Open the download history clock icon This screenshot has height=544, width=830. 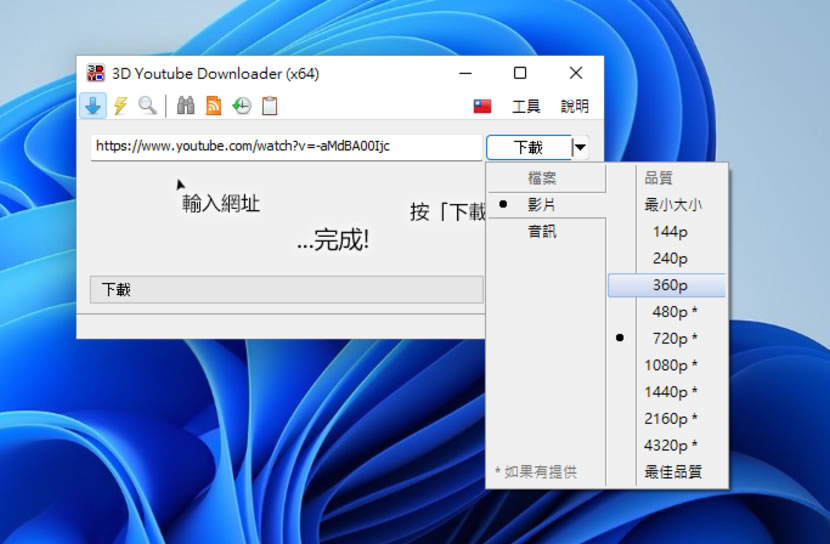pyautogui.click(x=242, y=106)
